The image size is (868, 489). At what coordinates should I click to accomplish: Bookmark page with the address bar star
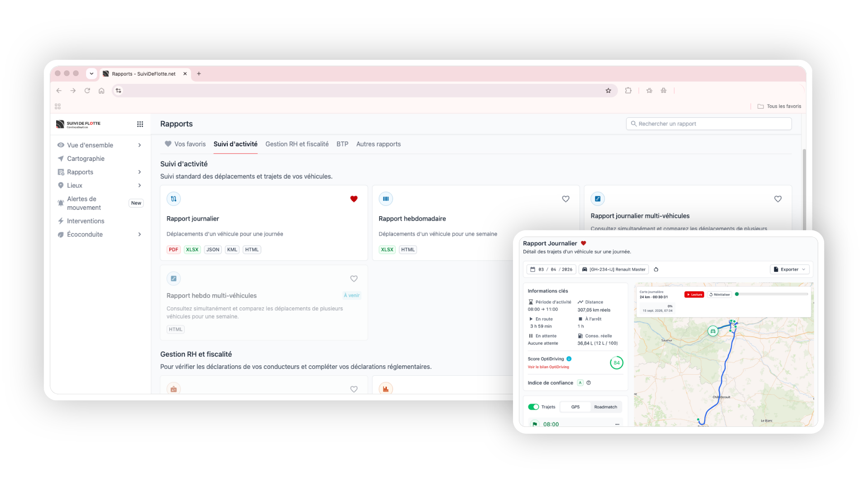[x=608, y=91]
